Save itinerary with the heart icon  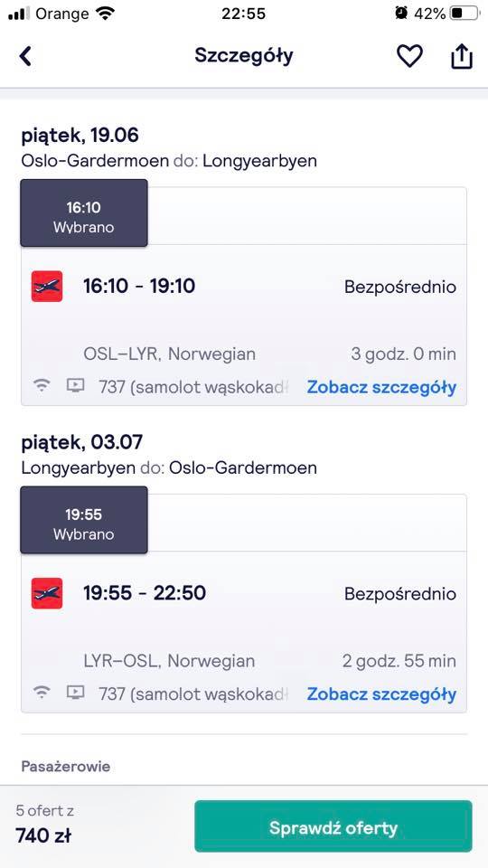[409, 56]
